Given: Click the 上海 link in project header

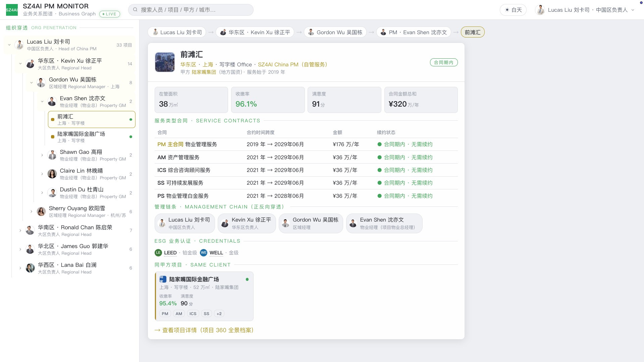Looking at the screenshot, I should point(208,64).
